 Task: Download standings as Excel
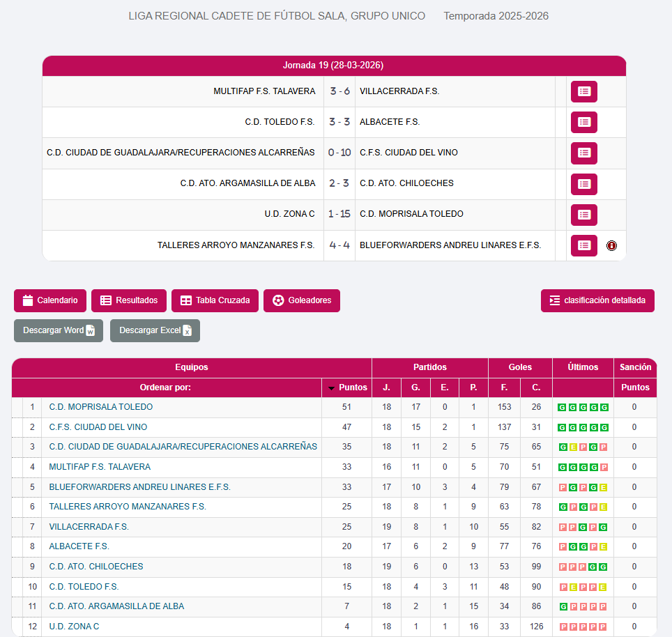tap(155, 331)
